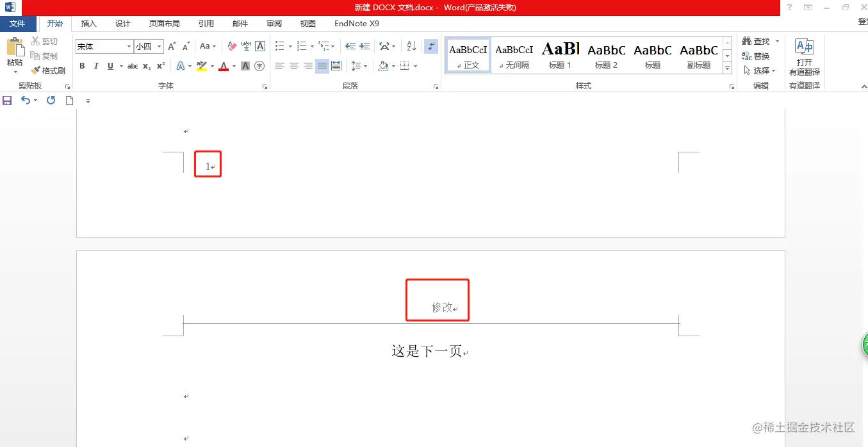Toggle show paragraph marks
Image resolution: width=868 pixels, height=447 pixels.
point(431,47)
